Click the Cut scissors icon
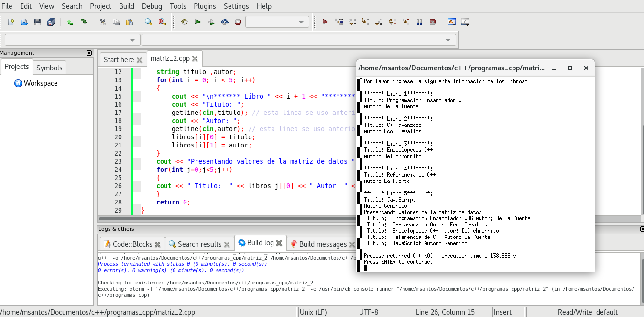644x317 pixels. tap(102, 22)
